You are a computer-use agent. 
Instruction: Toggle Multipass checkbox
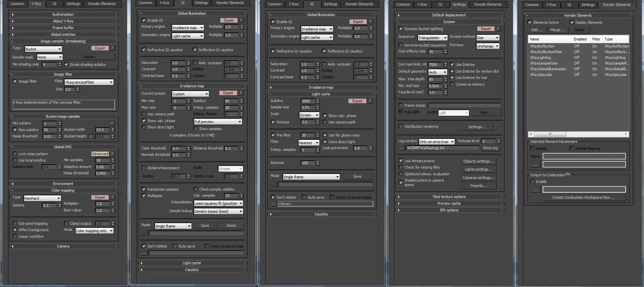(144, 196)
